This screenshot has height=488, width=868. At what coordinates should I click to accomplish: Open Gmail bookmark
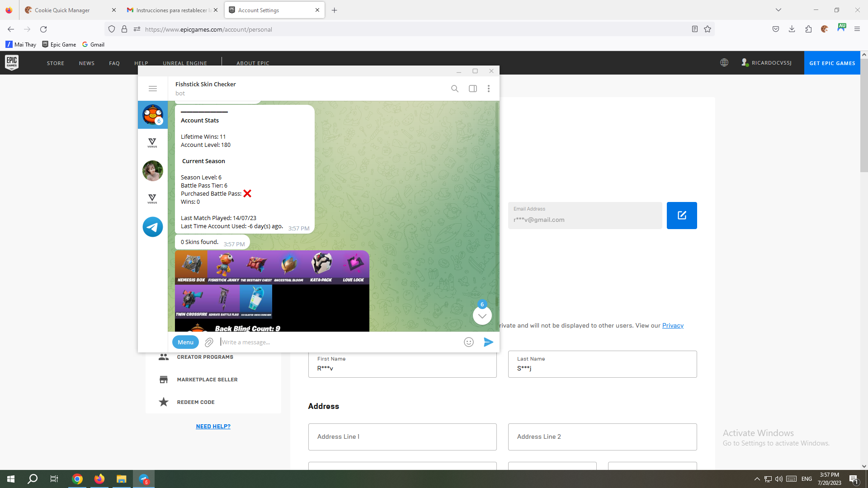tap(93, 44)
